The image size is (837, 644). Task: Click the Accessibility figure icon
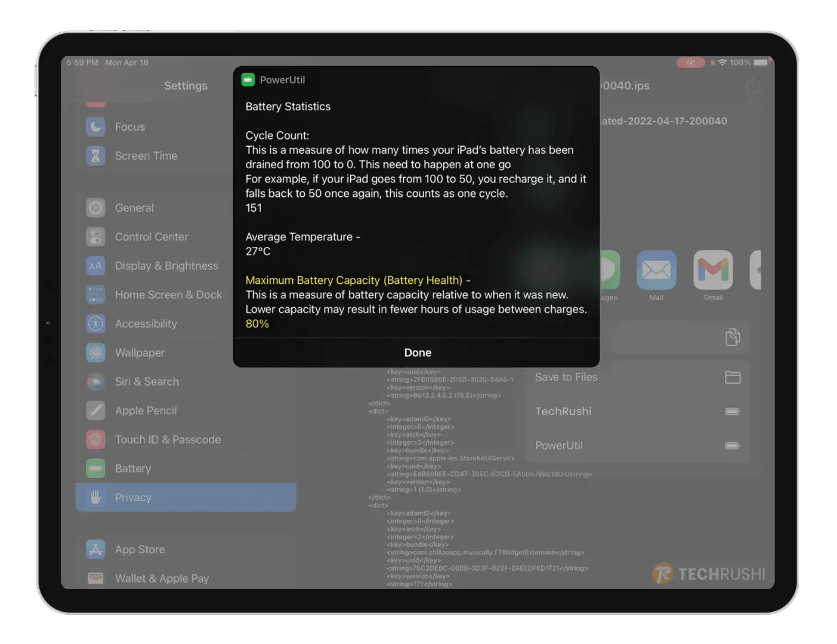pyautogui.click(x=95, y=323)
